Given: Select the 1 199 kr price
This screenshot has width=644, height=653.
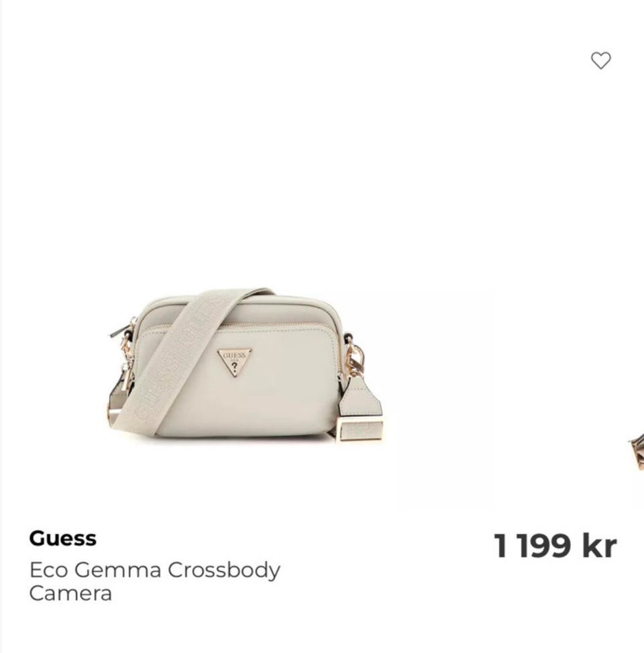Looking at the screenshot, I should [x=555, y=546].
